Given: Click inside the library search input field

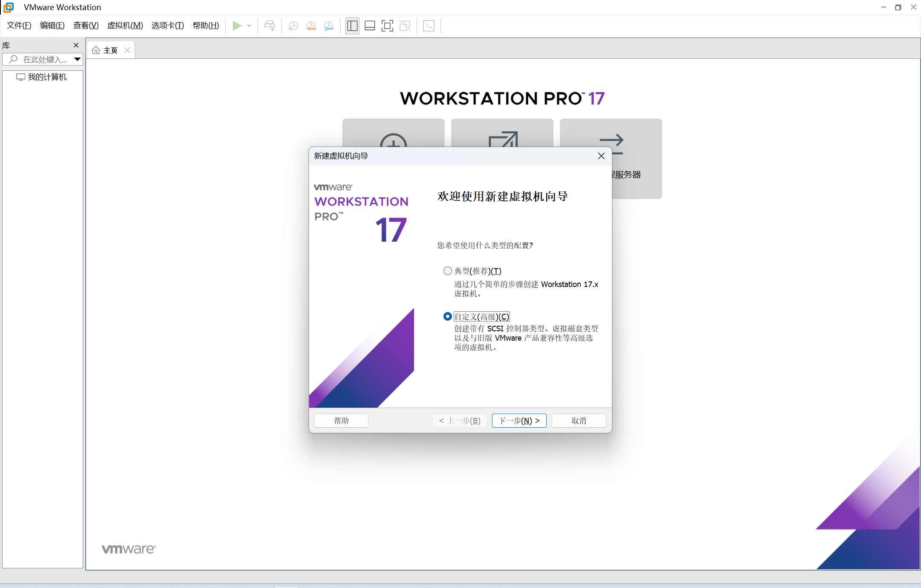Looking at the screenshot, I should [43, 59].
